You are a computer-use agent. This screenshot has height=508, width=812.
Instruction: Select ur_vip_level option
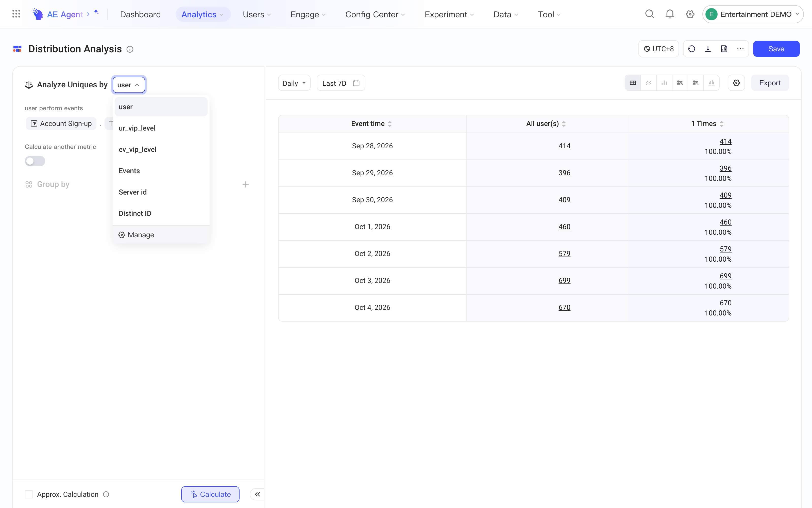click(x=161, y=128)
